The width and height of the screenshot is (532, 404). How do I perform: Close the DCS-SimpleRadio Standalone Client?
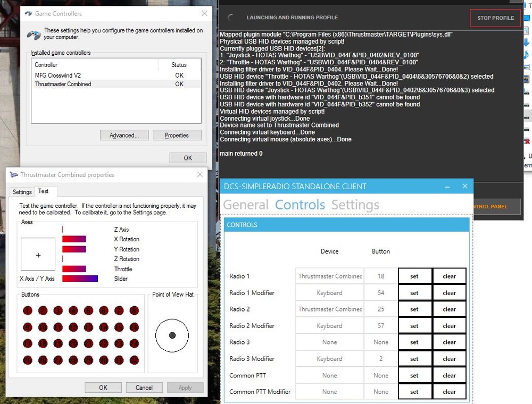click(465, 186)
